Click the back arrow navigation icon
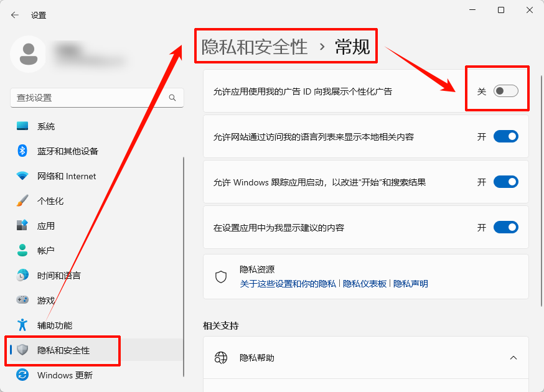544x392 pixels. [14, 14]
